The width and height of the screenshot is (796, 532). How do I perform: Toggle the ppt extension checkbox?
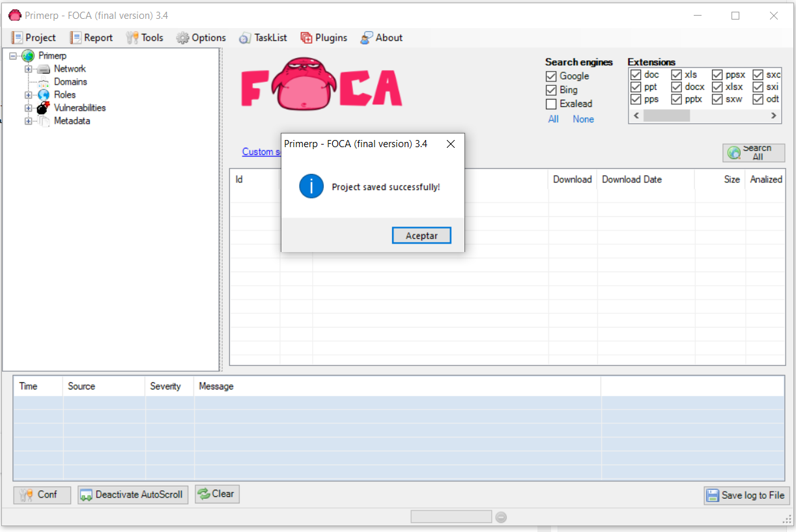coord(636,87)
